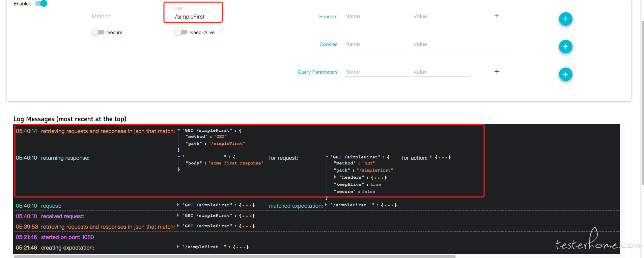Click the 'Headers:' label
Image resolution: width=644 pixels, height=258 pixels.
[x=329, y=17]
